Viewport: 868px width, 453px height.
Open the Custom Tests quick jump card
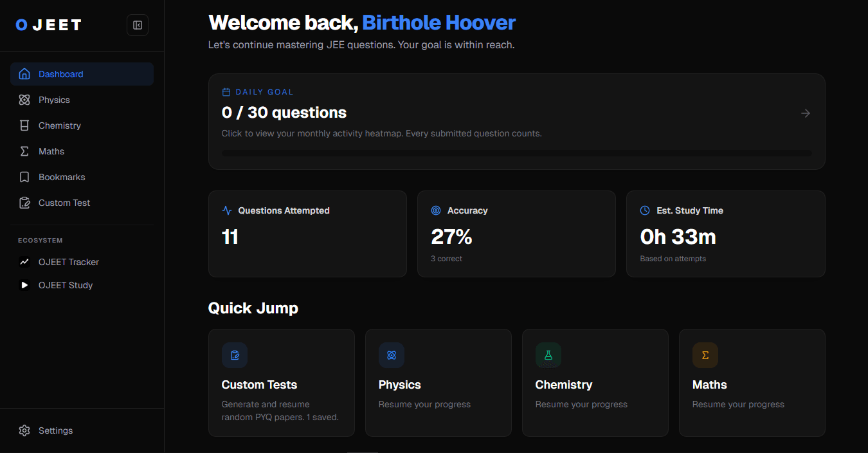coord(282,383)
